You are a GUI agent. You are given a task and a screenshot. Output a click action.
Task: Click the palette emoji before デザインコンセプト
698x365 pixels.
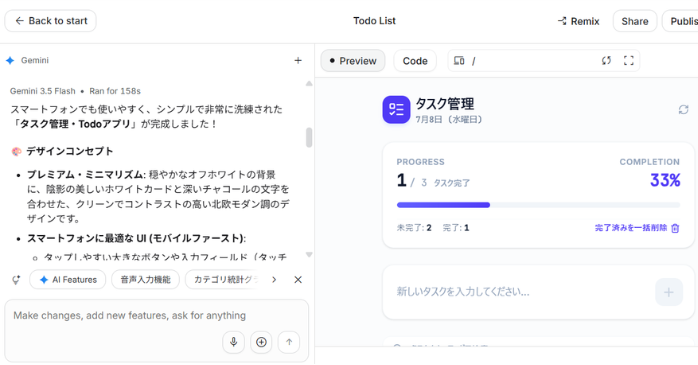pyautogui.click(x=16, y=152)
